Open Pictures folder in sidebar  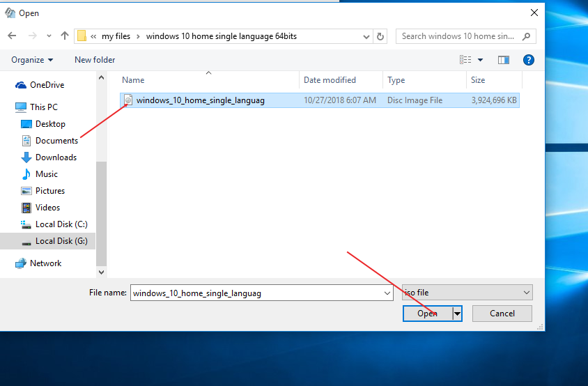click(50, 191)
